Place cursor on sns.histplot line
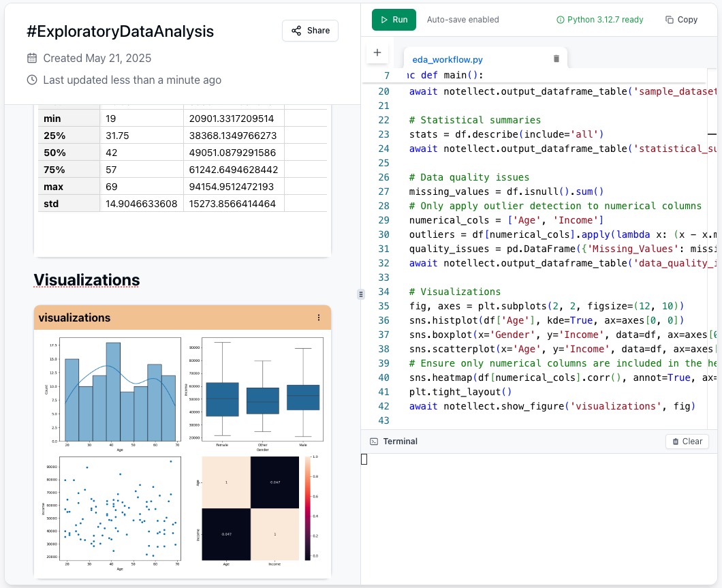722x588 pixels. pyautogui.click(x=546, y=320)
